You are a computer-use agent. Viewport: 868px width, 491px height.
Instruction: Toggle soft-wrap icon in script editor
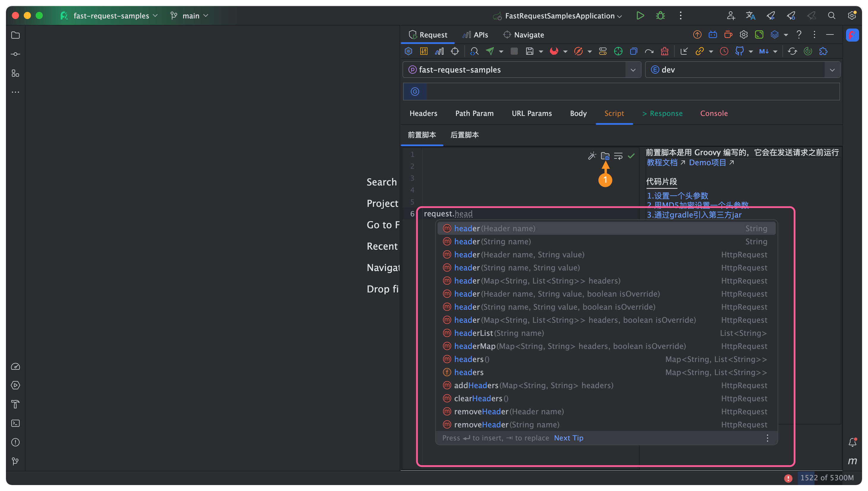click(x=618, y=156)
